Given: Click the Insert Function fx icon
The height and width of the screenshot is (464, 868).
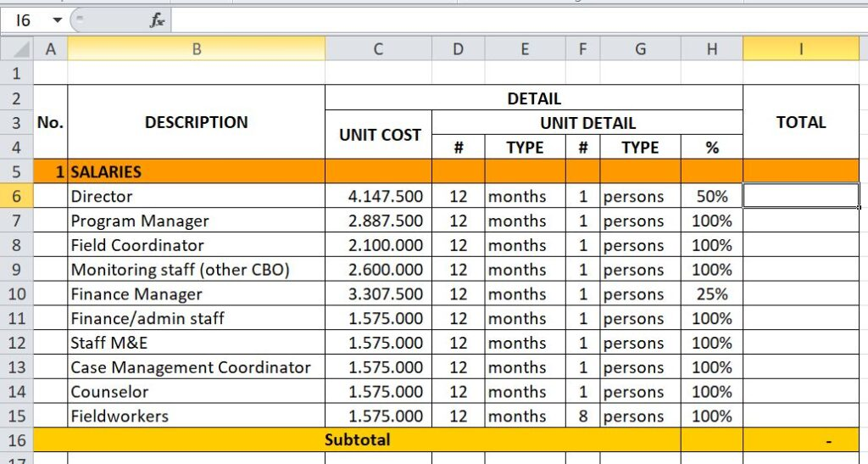Looking at the screenshot, I should [158, 20].
